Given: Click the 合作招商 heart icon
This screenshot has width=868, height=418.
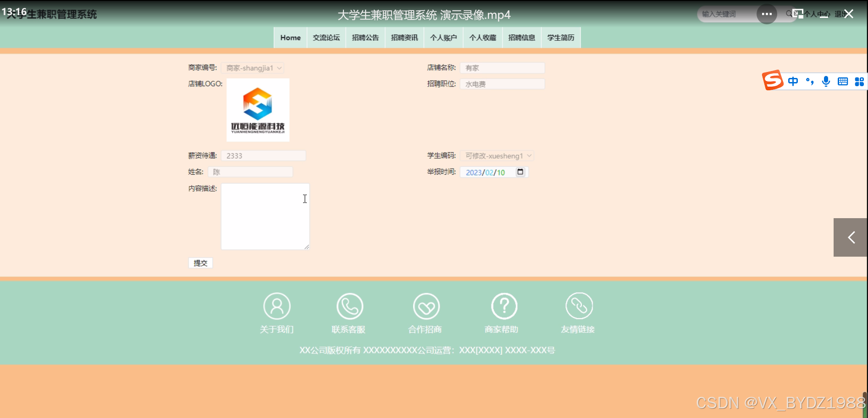Looking at the screenshot, I should (426, 306).
